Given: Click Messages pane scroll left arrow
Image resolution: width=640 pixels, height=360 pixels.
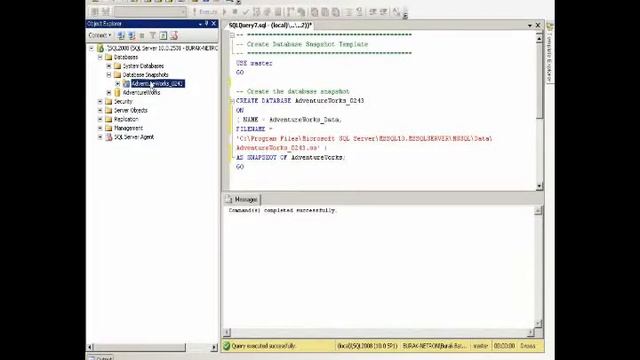Looking at the screenshot, I should [227, 333].
